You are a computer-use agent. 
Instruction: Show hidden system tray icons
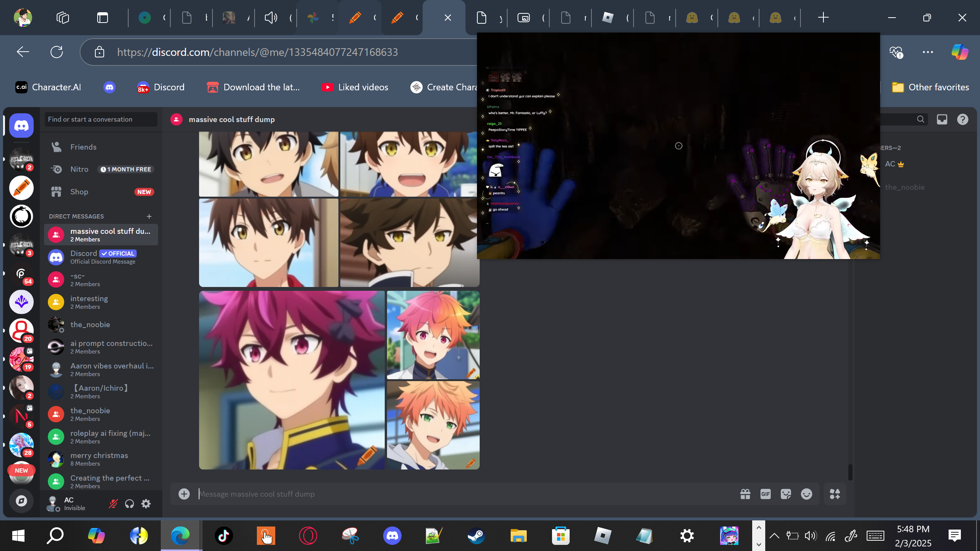pos(774,536)
